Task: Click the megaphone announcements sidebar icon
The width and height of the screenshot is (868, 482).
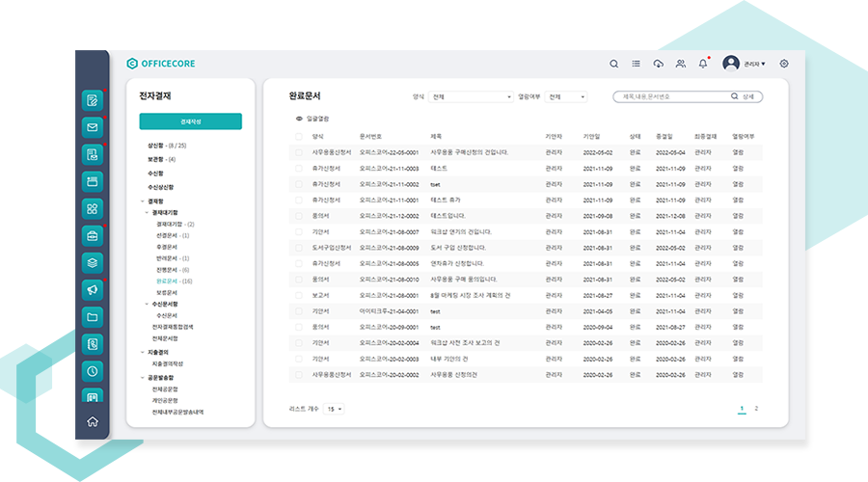Action: pyautogui.click(x=93, y=289)
